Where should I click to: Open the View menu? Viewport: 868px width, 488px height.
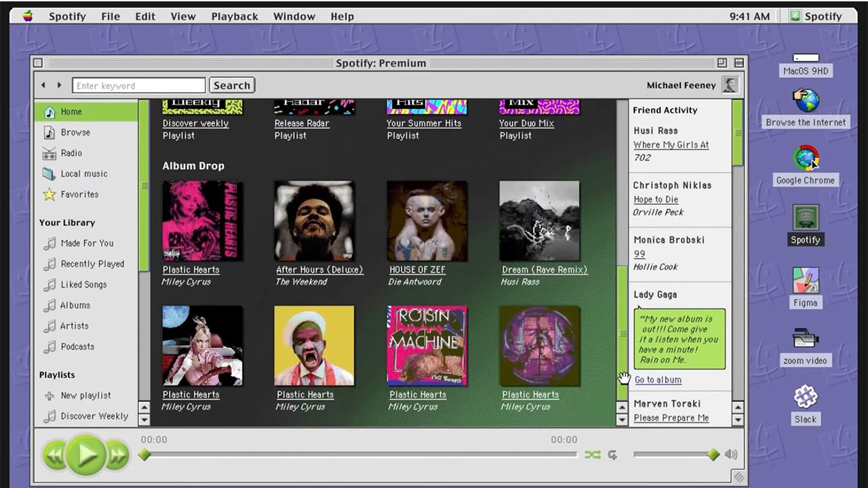183,16
